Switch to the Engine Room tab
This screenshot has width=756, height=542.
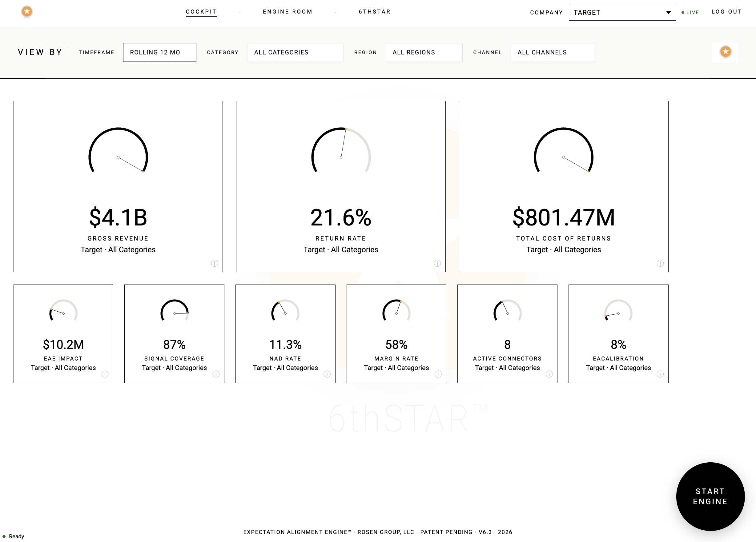(287, 12)
